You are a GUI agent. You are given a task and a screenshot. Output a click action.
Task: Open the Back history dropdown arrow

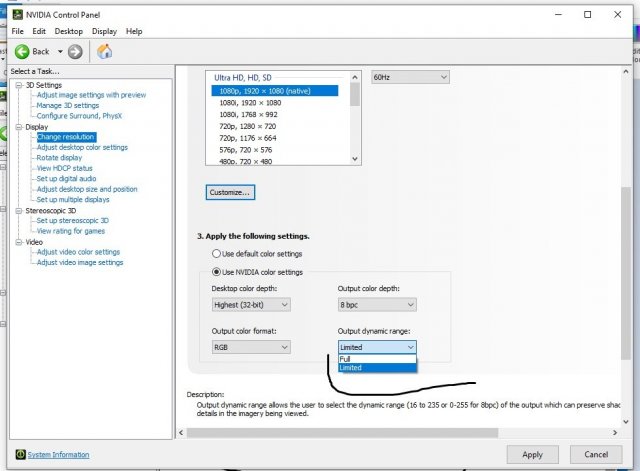pos(61,51)
